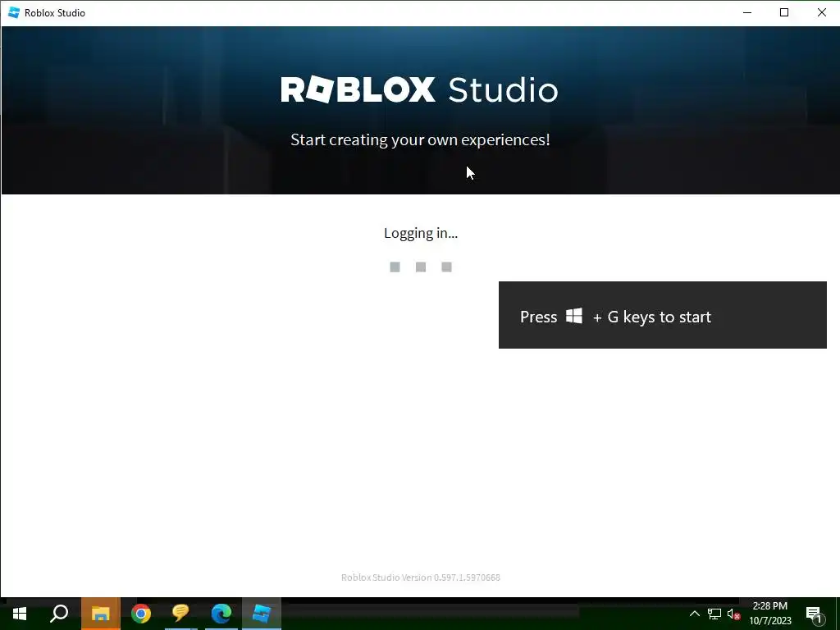Maximize the Roblox Studio window
This screenshot has width=840, height=630.
point(784,12)
